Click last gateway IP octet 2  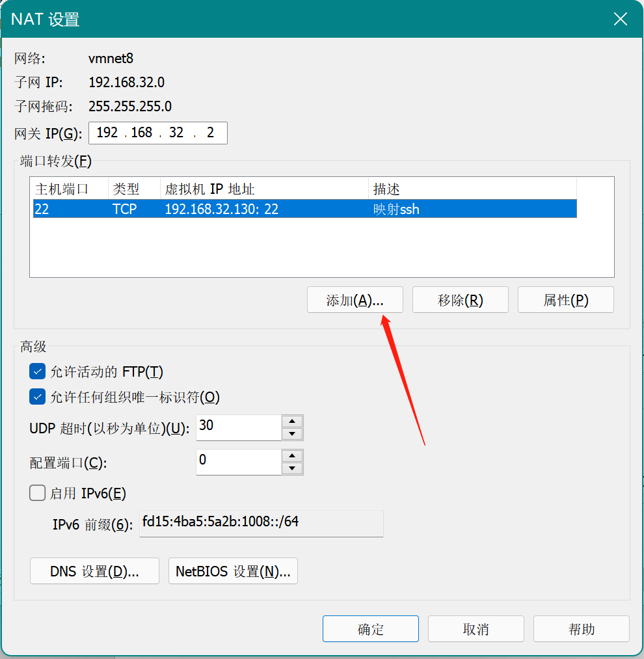[210, 133]
